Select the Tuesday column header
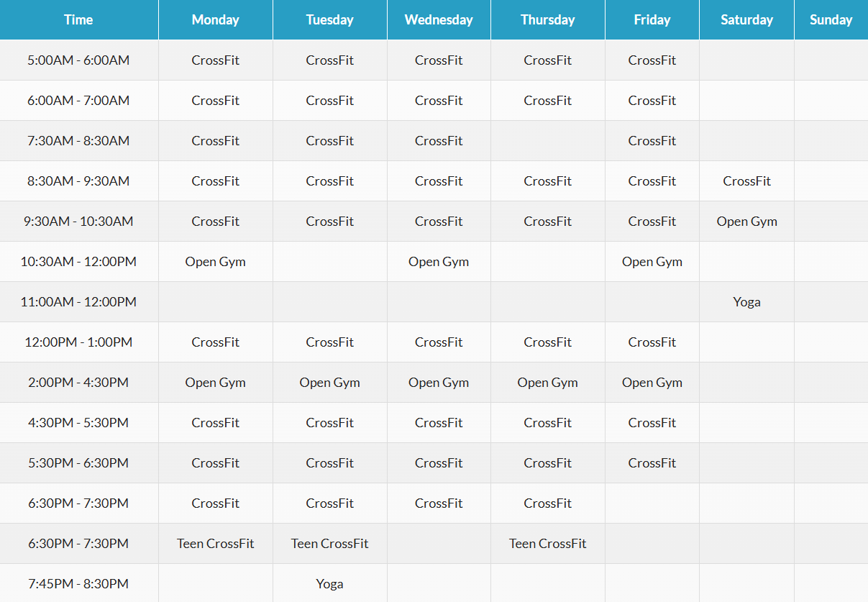Screen dimensions: 868x602 coord(329,20)
